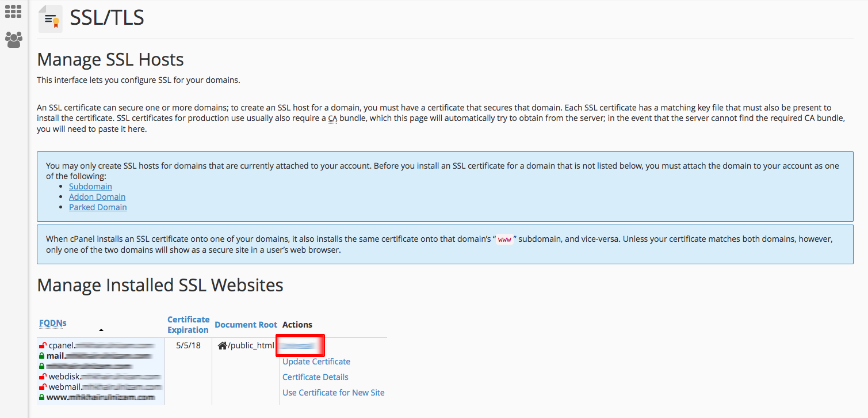Click the red open padlock beside webdisk
Viewport: 868px width, 418px height.
(43, 377)
